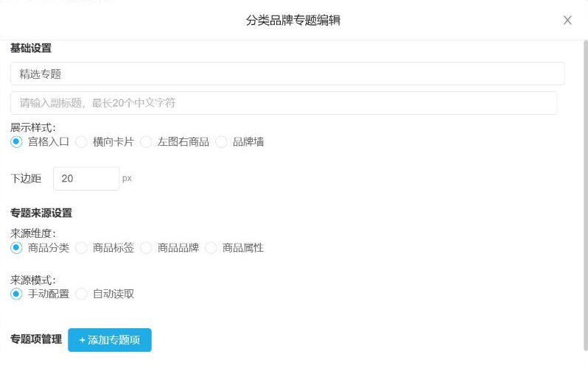Image resolution: width=588 pixels, height=368 pixels.
Task: Click the 来源模式 label
Action: pos(33,280)
